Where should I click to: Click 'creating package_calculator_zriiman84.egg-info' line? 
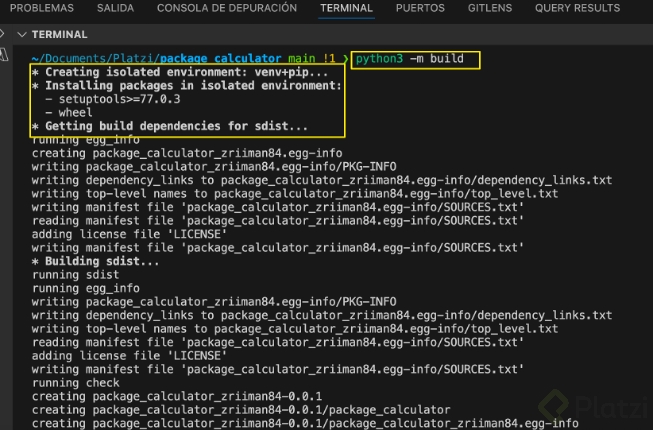pyautogui.click(x=187, y=153)
